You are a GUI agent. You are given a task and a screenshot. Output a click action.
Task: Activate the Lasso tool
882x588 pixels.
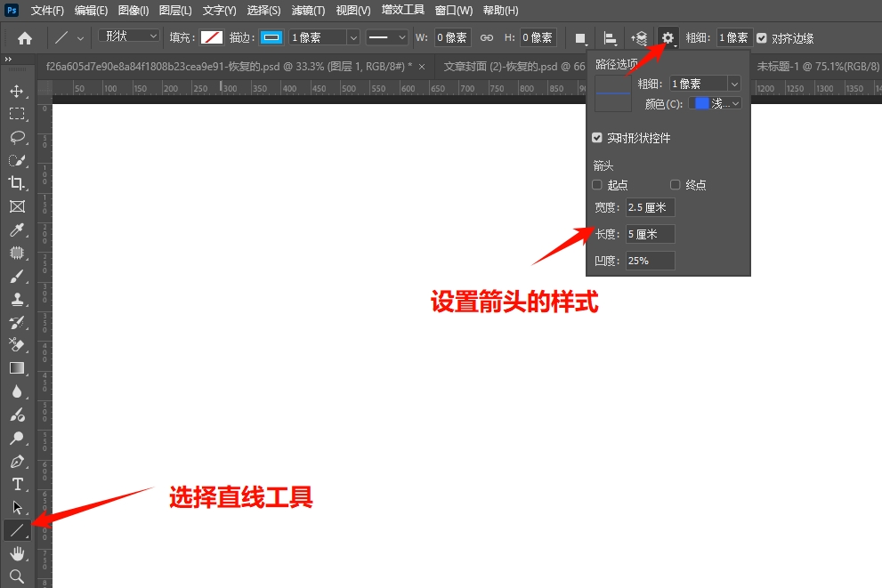pyautogui.click(x=18, y=137)
